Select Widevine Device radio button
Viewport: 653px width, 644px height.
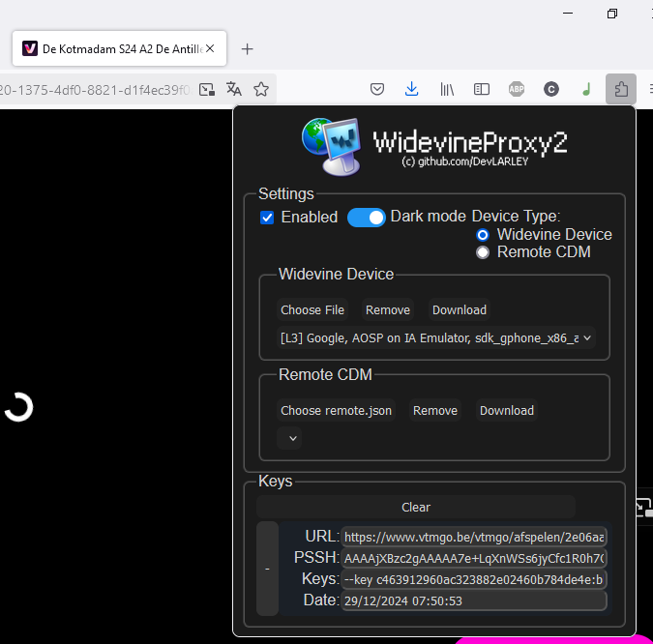pyautogui.click(x=483, y=235)
